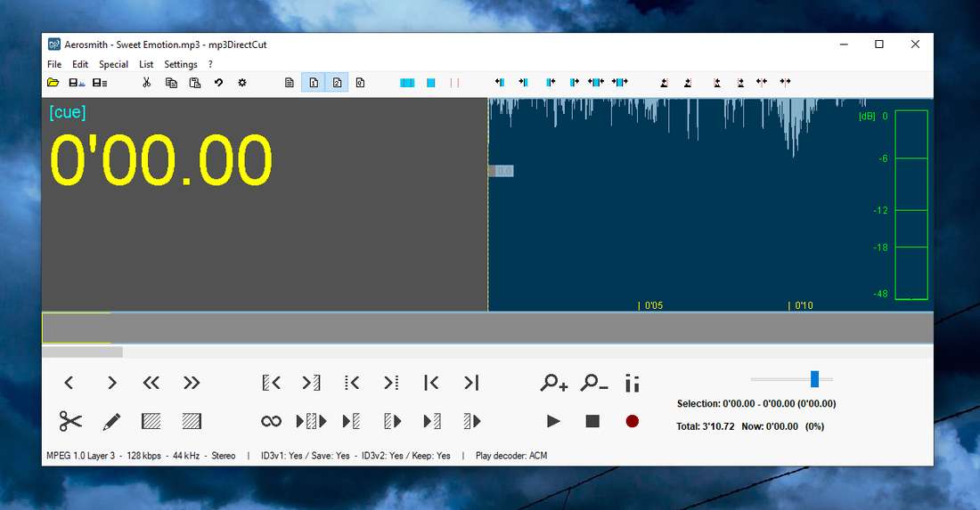The height and width of the screenshot is (510, 980).
Task: Click the undo arrow toolbar icon
Action: pos(219,83)
